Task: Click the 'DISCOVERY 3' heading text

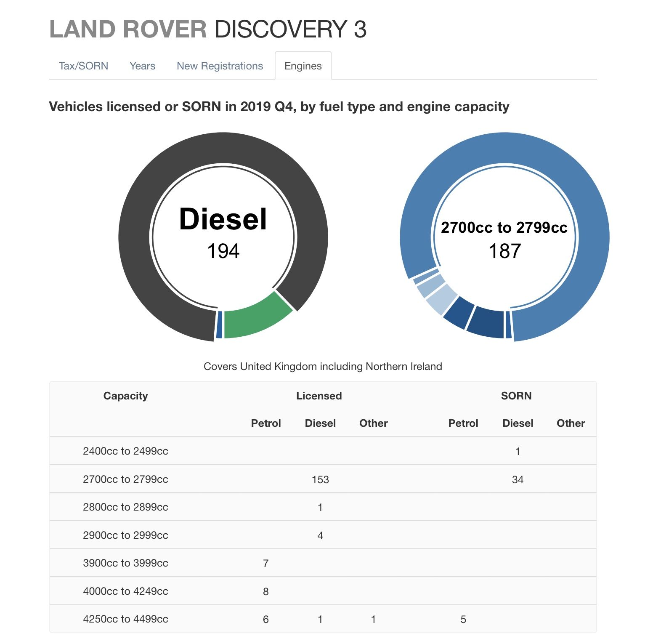Action: click(x=290, y=29)
